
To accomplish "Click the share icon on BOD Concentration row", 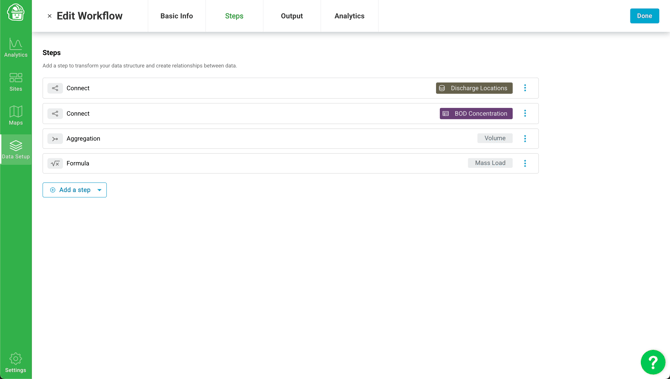I will tap(55, 114).
